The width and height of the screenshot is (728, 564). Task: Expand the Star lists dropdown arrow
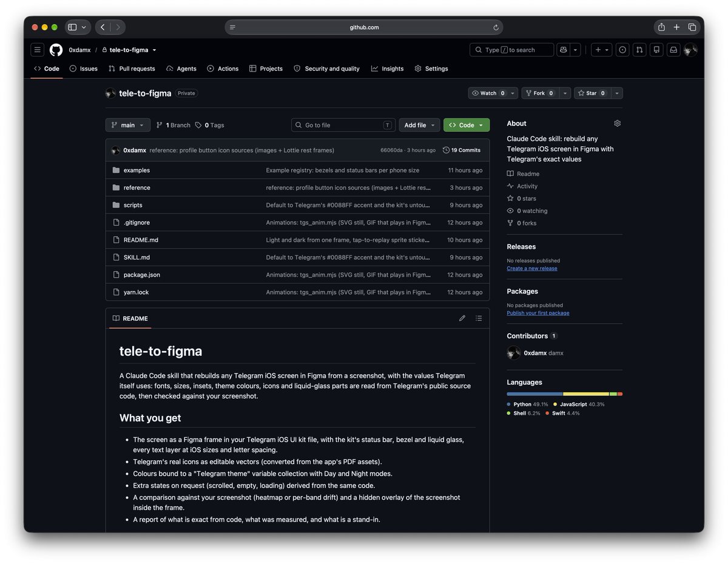tap(617, 93)
